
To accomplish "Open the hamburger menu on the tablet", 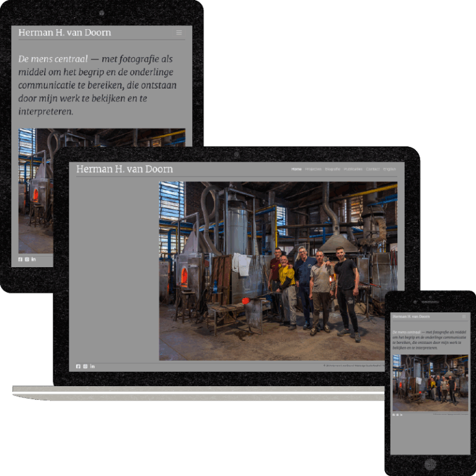I will click(179, 32).
